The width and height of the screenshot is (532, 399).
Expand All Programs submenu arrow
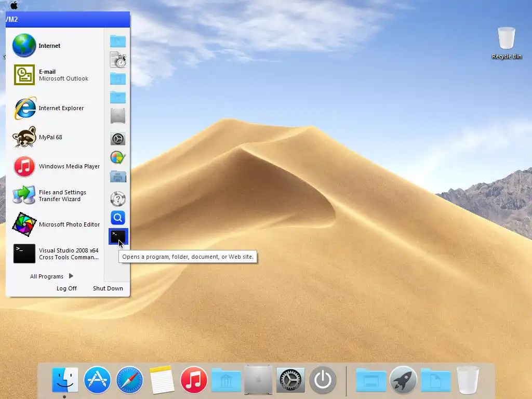click(x=71, y=276)
